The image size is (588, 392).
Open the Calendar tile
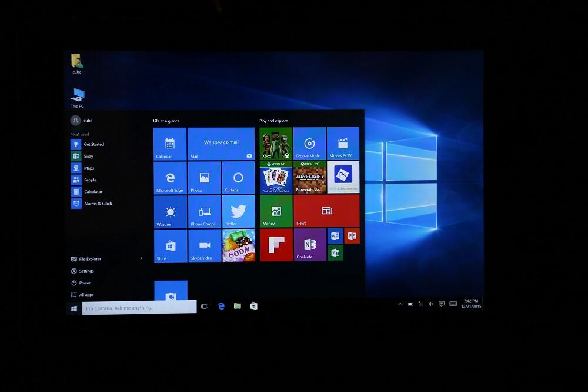[x=170, y=144]
